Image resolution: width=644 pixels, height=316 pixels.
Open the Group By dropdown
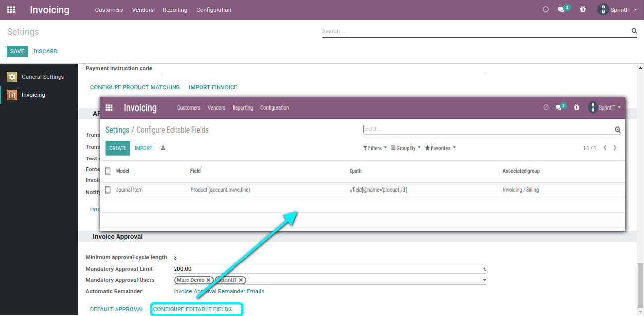(405, 147)
